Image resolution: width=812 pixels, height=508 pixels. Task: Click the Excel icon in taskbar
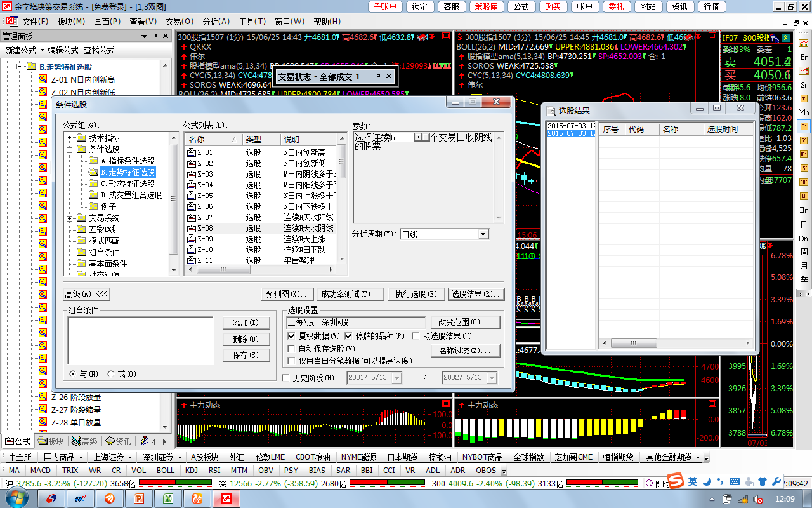tap(168, 498)
